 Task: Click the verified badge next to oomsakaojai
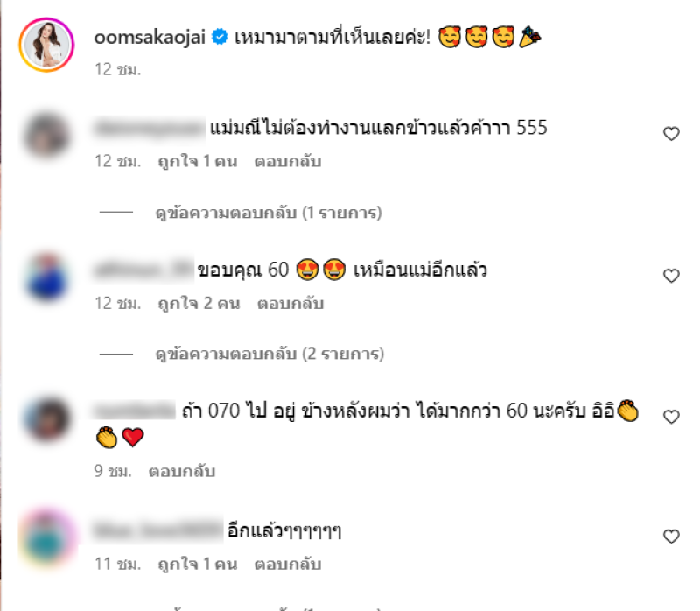(x=220, y=37)
